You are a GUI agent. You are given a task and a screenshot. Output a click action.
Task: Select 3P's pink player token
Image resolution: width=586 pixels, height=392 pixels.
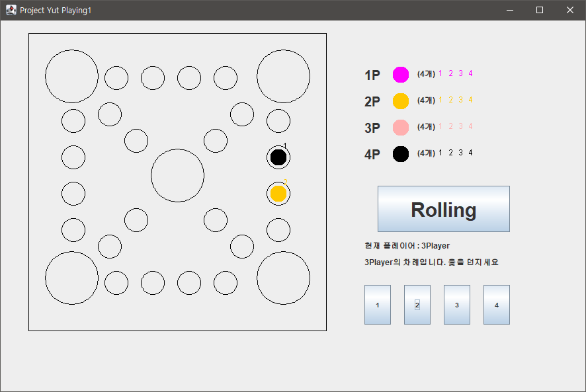(x=400, y=127)
